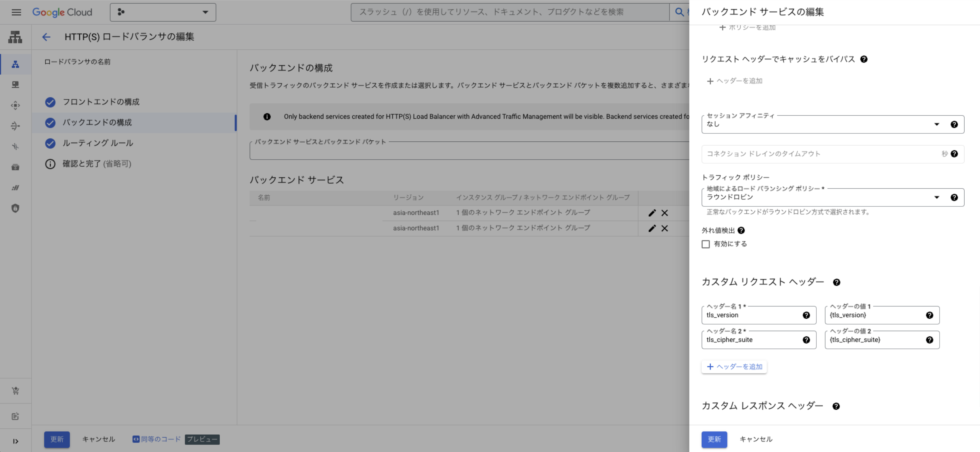Click the コネクション ドレインのタイムアウト input field
This screenshot has width=980, height=452.
pyautogui.click(x=818, y=154)
